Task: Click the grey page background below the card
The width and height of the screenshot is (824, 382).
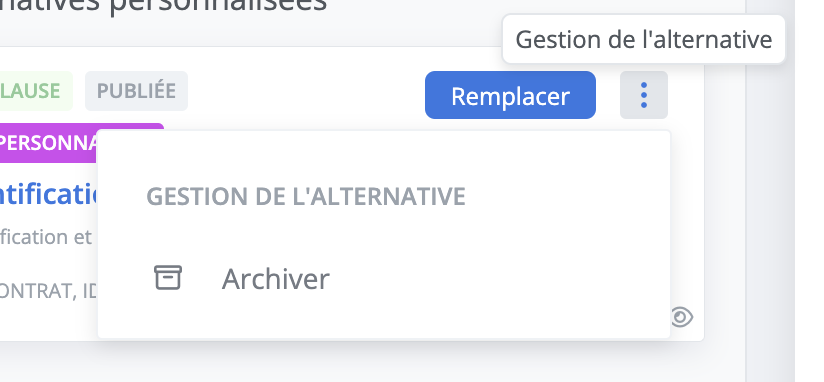Action: click(x=368, y=362)
